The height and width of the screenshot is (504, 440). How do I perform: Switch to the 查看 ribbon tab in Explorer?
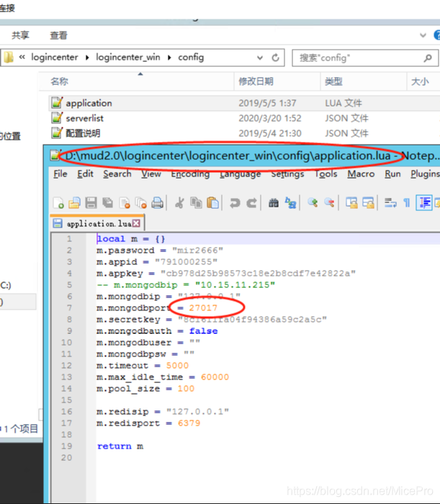[x=58, y=35]
